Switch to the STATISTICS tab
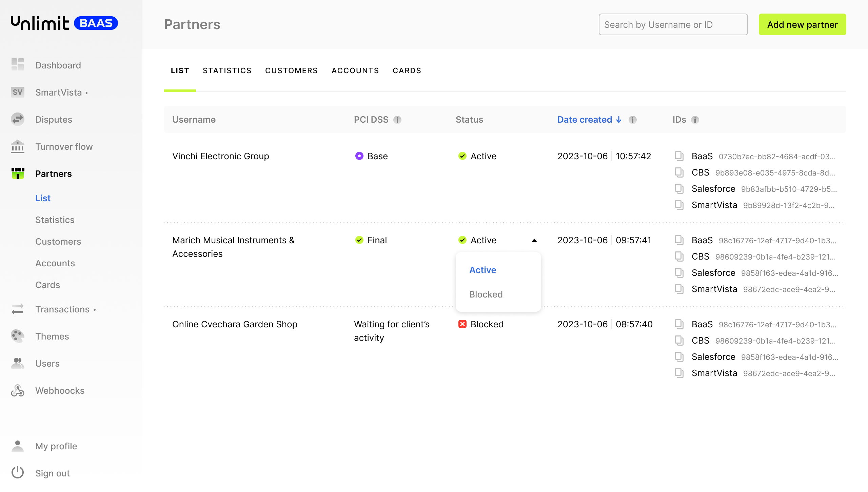868x492 pixels. (x=227, y=70)
